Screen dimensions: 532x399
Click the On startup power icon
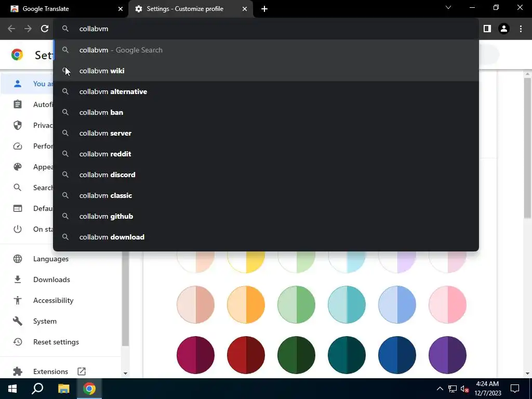pos(18,229)
